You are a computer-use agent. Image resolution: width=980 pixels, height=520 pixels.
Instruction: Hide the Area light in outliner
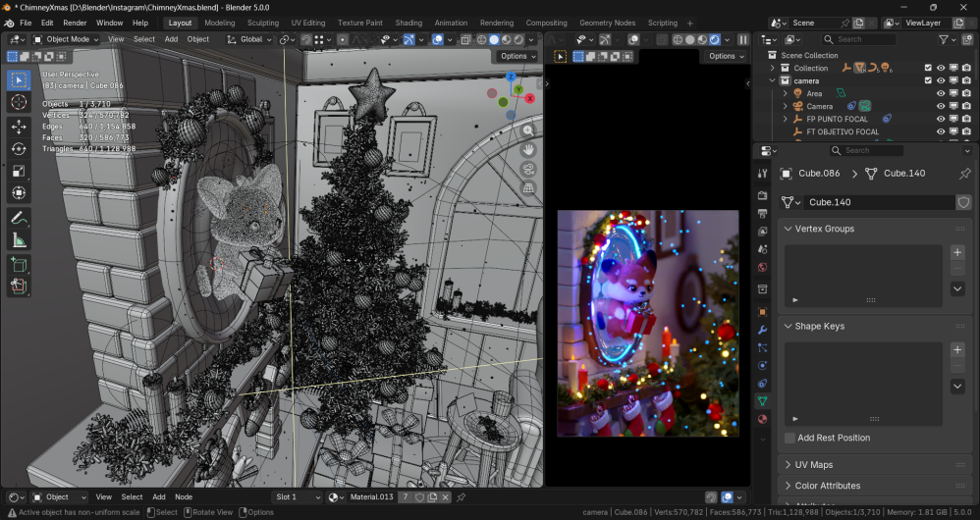click(940, 93)
